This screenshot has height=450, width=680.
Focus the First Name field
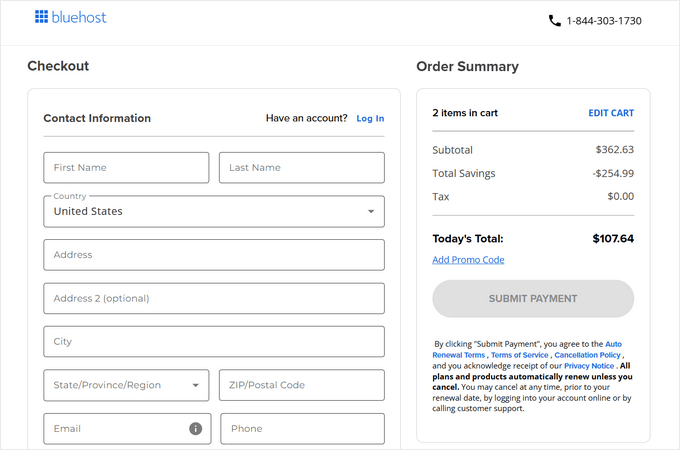point(126,168)
